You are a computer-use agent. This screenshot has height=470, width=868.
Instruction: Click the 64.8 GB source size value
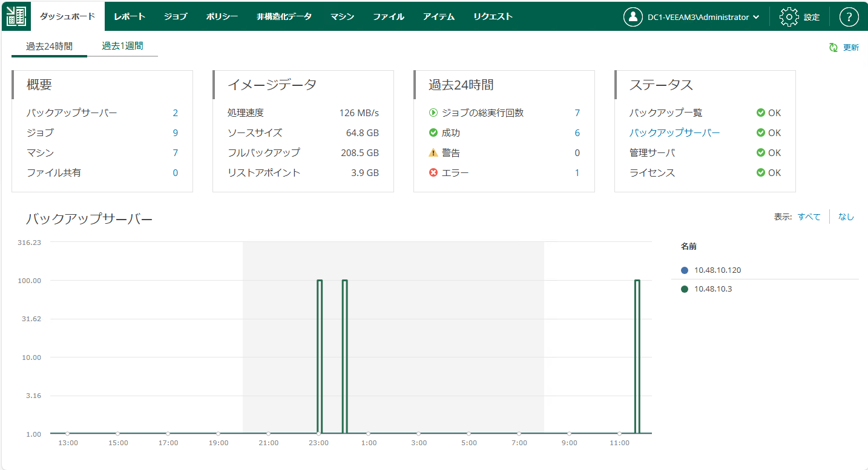click(363, 132)
